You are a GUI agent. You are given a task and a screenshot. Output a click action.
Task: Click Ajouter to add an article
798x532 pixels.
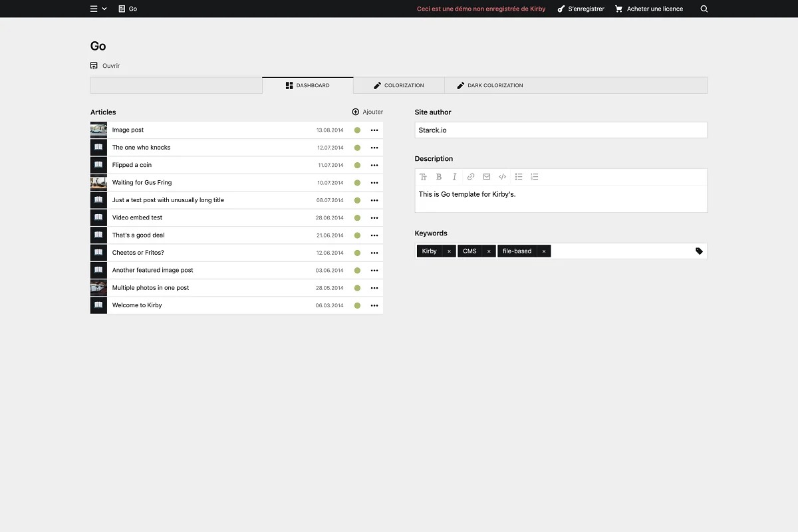pyautogui.click(x=367, y=112)
